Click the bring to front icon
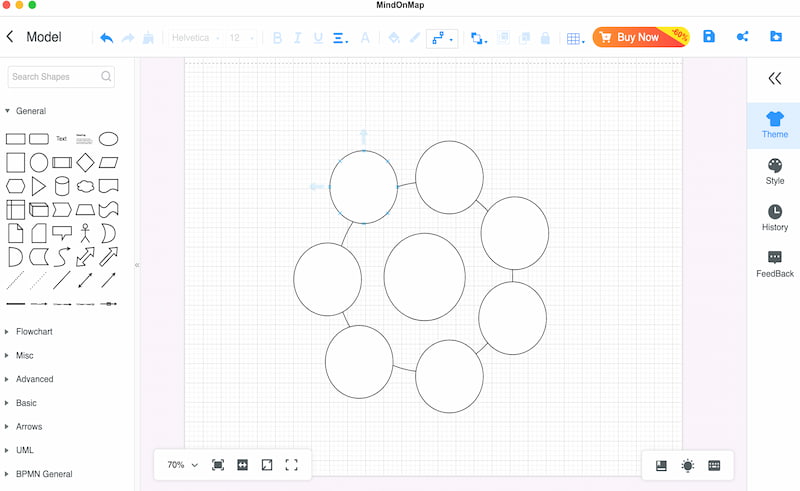This screenshot has height=491, width=800. (503, 38)
